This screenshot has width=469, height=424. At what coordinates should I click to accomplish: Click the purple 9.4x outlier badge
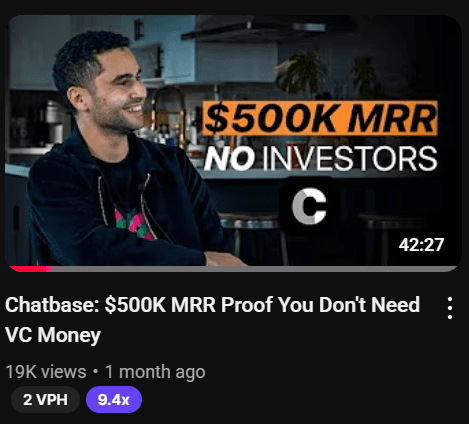click(x=114, y=399)
